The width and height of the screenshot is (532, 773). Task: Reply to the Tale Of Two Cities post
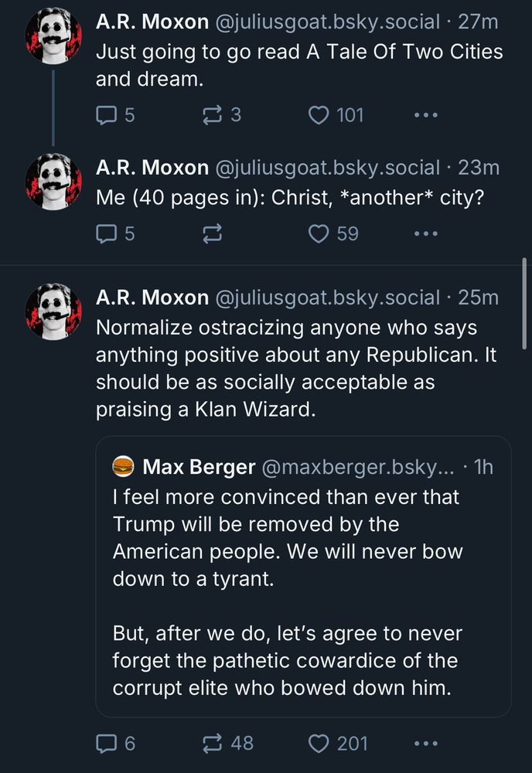tap(105, 115)
